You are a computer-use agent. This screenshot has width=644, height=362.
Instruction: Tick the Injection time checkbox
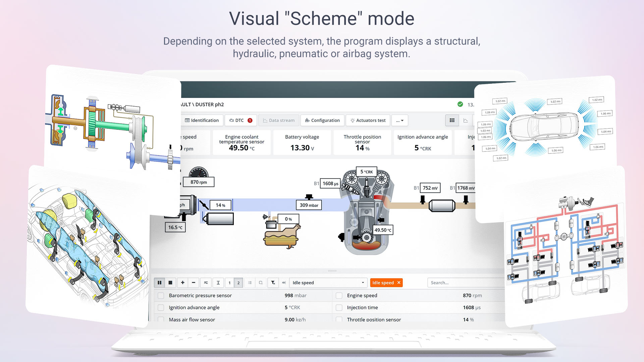pos(339,307)
